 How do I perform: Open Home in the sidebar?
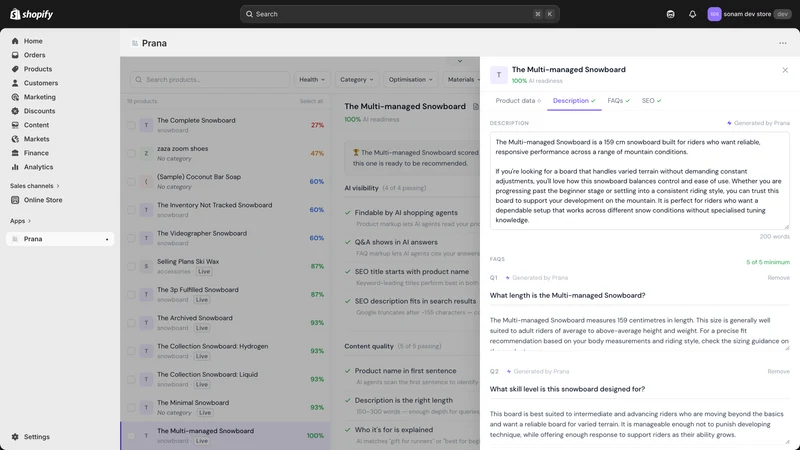coord(33,41)
